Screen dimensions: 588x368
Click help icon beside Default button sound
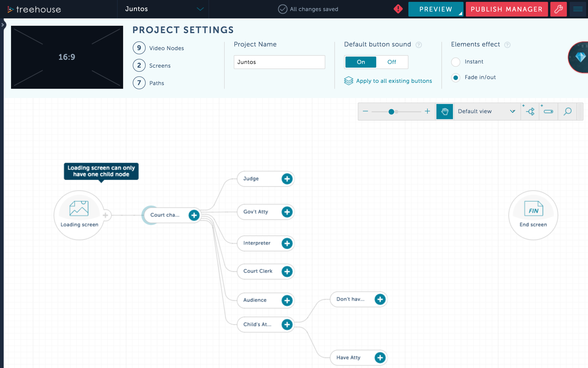point(418,45)
